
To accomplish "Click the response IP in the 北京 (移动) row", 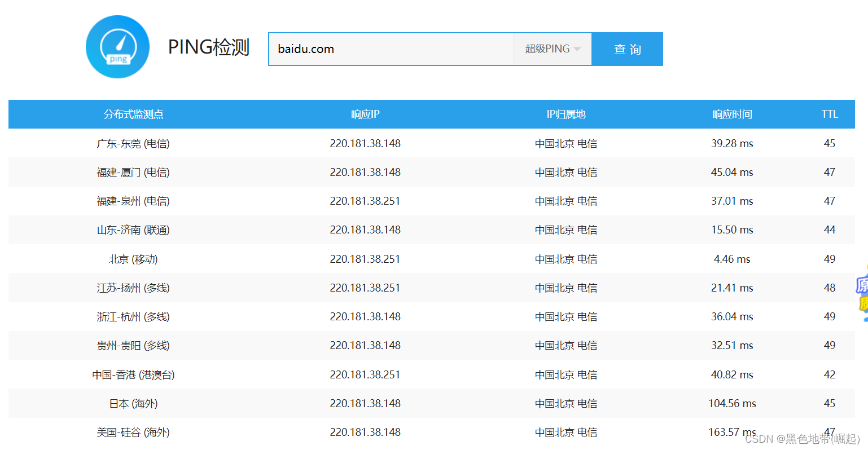I will coord(365,259).
